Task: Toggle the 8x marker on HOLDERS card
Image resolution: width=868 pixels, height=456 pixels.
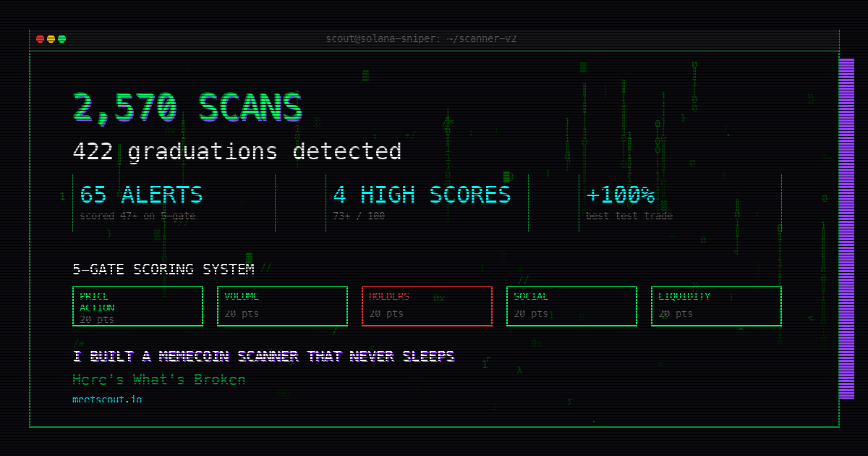Action: click(x=440, y=297)
